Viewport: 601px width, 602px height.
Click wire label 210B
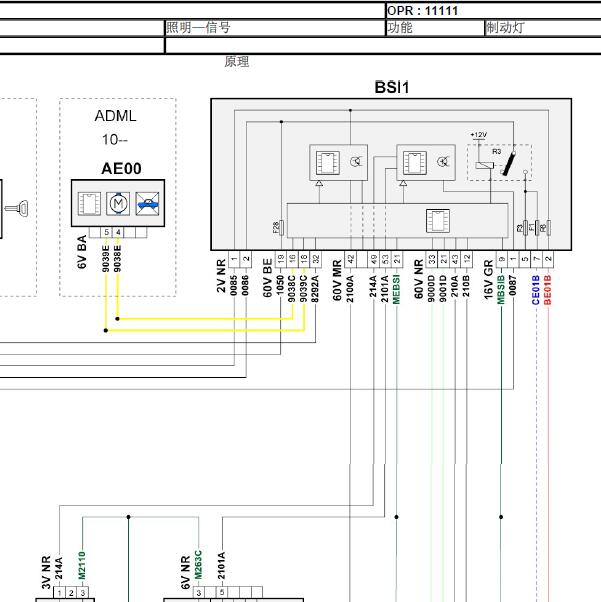[466, 286]
